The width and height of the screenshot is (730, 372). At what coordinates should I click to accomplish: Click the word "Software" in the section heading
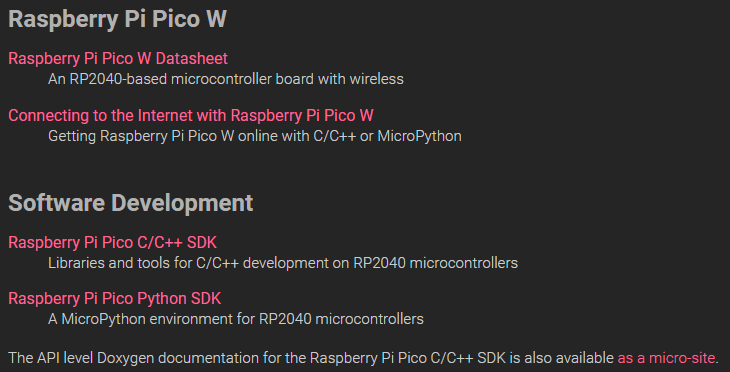56,203
